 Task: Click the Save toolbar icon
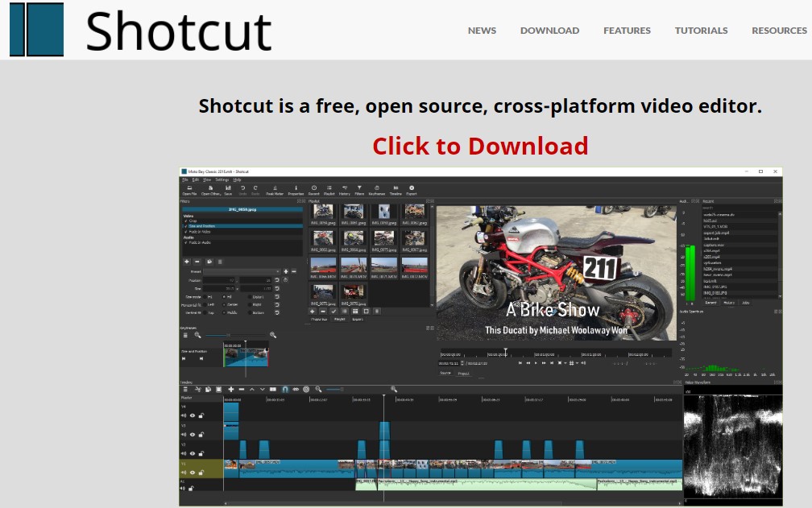[x=228, y=190]
